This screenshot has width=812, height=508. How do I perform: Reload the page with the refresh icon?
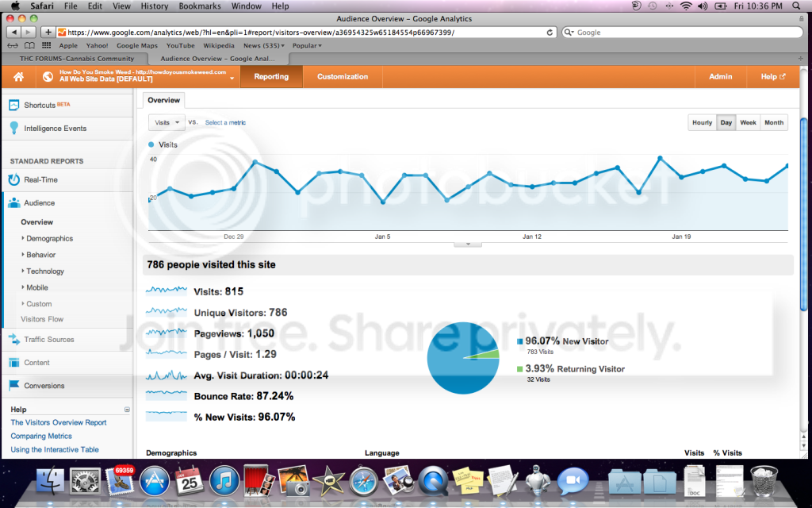tap(550, 32)
